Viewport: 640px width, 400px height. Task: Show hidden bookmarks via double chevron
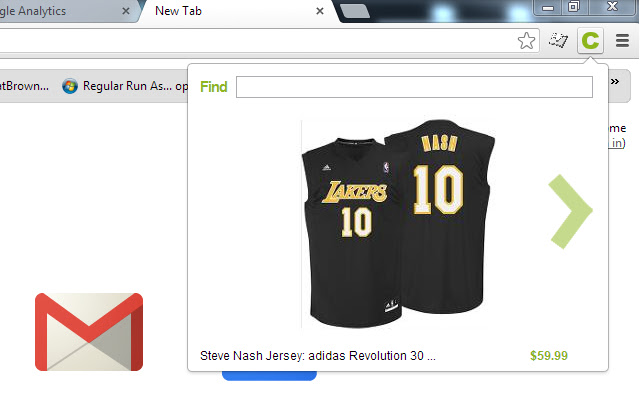coord(615,82)
